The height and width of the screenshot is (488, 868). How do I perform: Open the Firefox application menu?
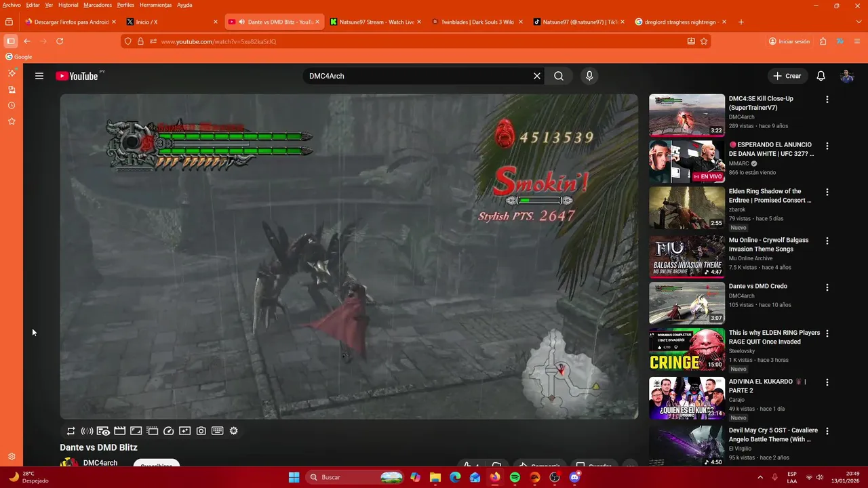[x=857, y=41]
